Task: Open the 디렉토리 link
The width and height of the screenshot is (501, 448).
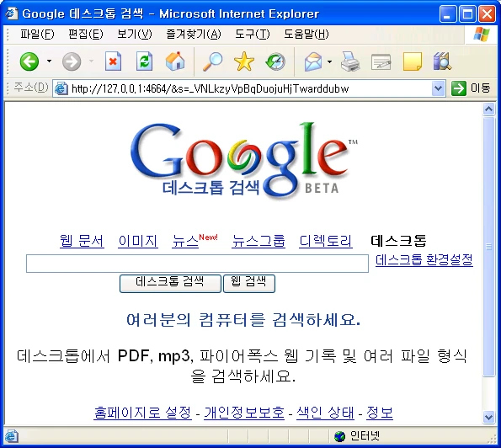Action: [x=326, y=241]
